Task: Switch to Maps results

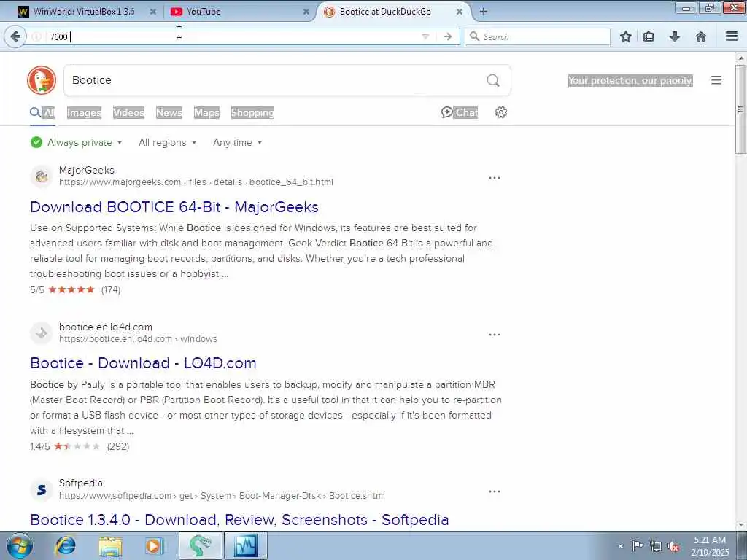Action: click(x=206, y=112)
